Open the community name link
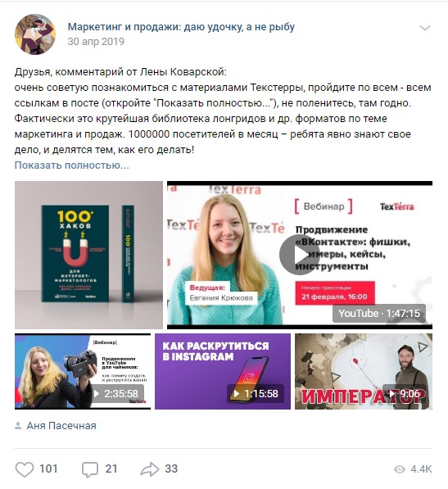The image size is (448, 489). point(181,27)
